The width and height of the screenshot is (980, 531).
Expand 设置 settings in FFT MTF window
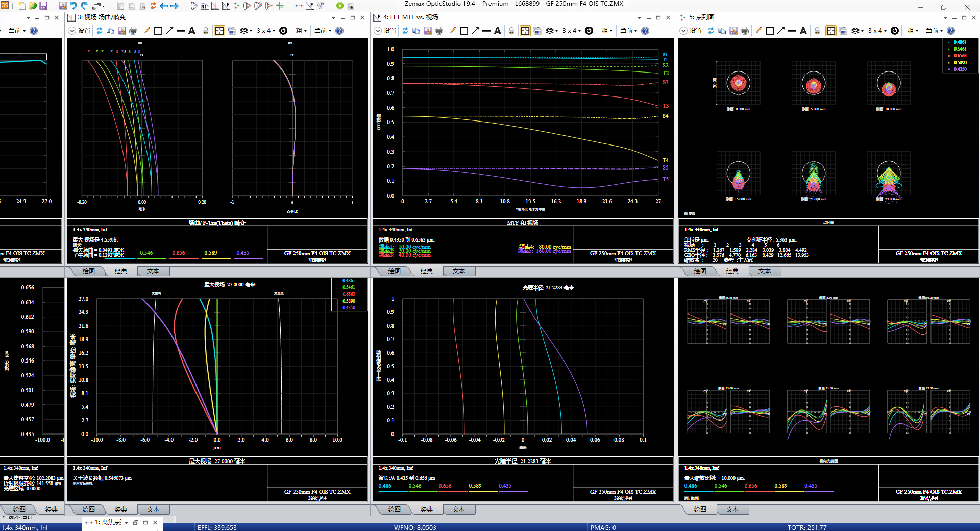click(x=378, y=31)
